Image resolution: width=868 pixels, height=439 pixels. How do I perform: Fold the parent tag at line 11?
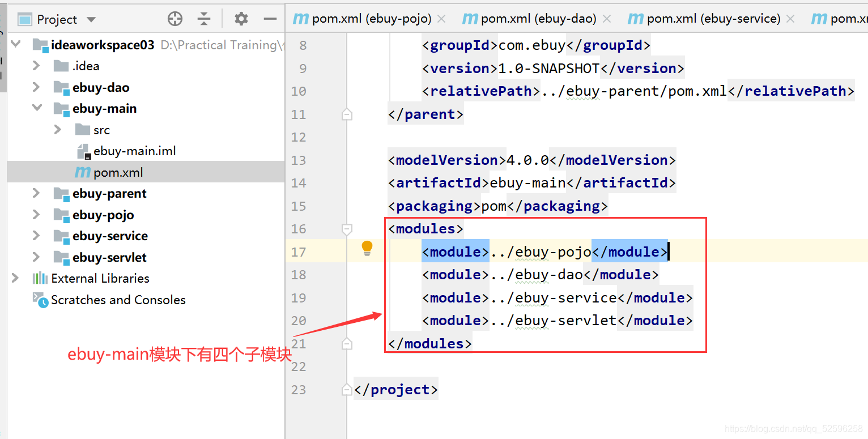click(347, 114)
